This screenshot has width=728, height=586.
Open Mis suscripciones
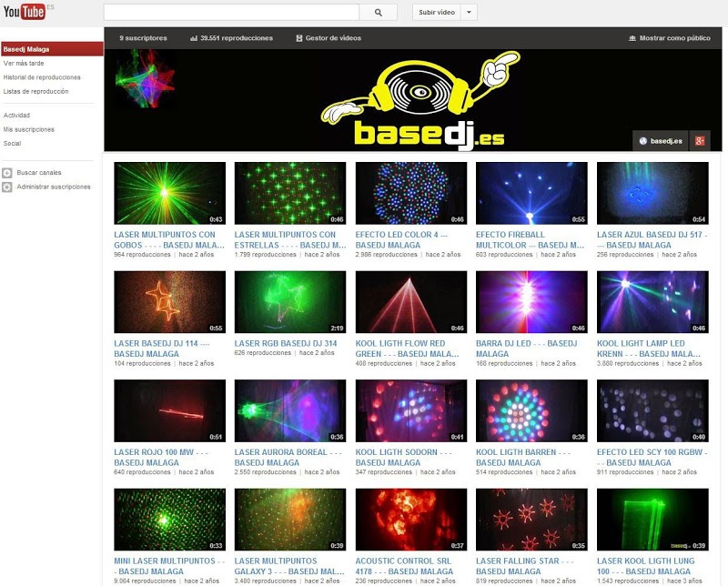coord(29,129)
